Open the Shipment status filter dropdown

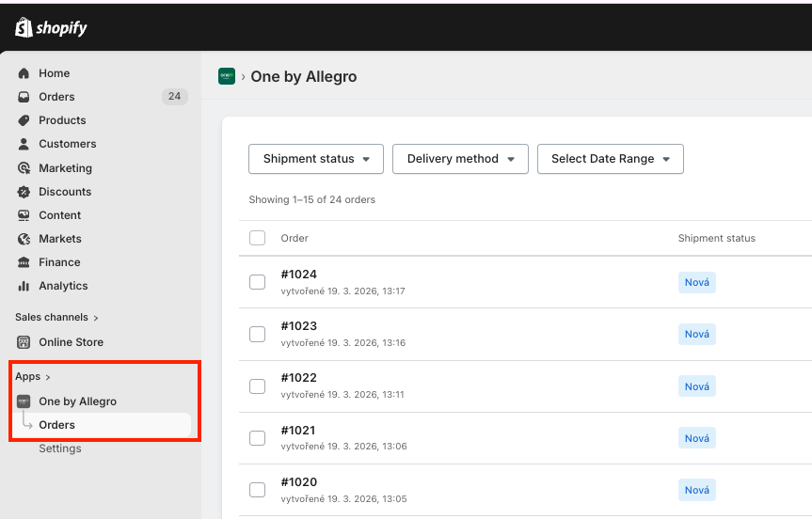pos(316,159)
